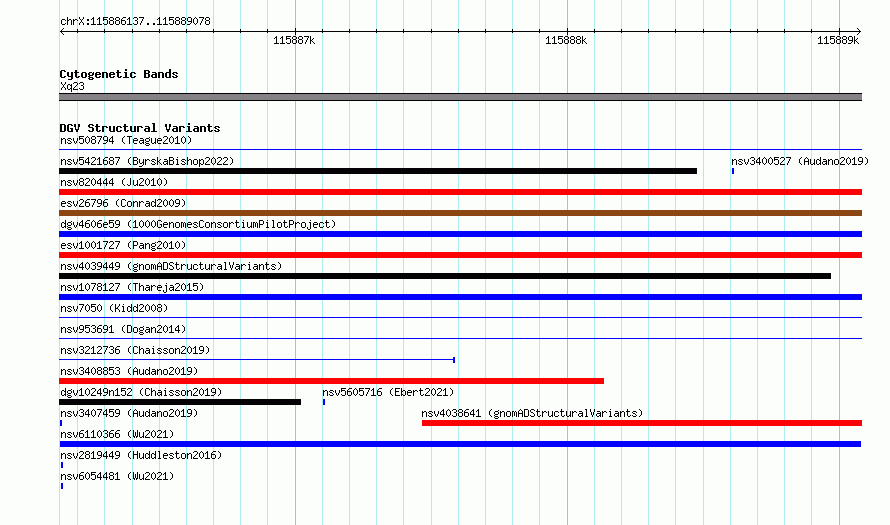Click the gray Xq23 cytogenetic band

(x=460, y=97)
